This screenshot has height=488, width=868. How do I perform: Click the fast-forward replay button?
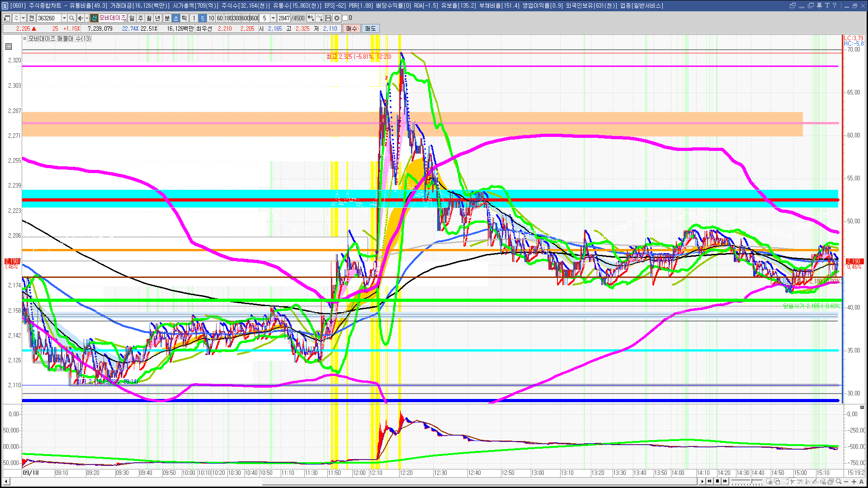coord(725,481)
